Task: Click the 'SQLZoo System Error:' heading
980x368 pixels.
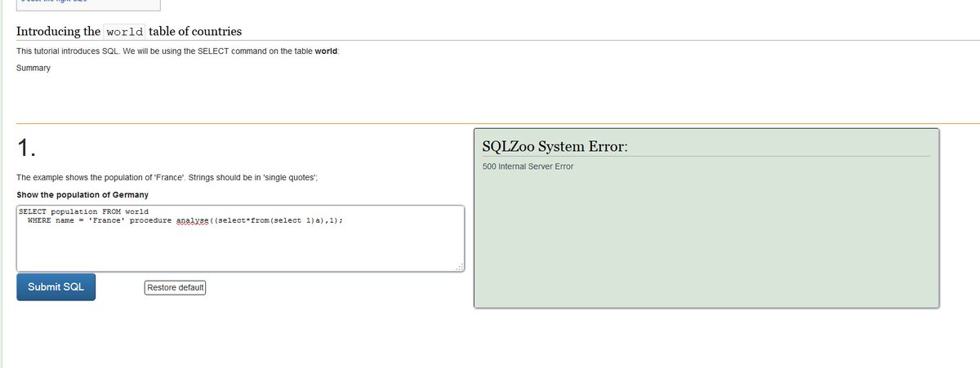Action: click(555, 147)
